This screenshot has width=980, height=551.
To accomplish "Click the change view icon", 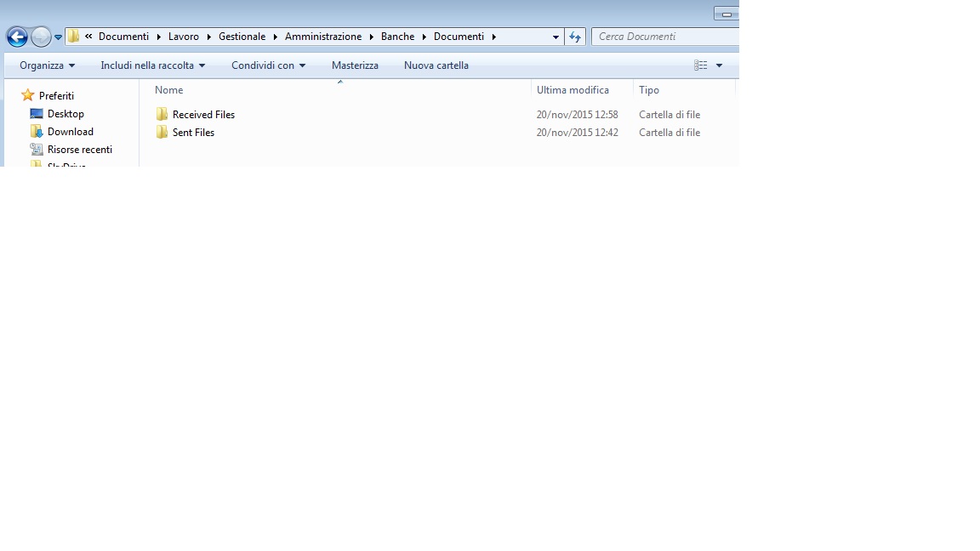I will coord(700,65).
